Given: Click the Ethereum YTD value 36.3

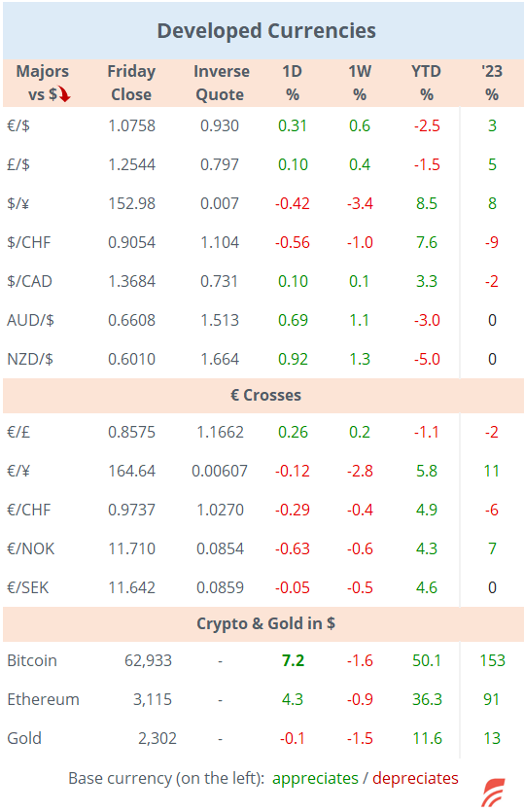Looking at the screenshot, I should pos(427,699).
